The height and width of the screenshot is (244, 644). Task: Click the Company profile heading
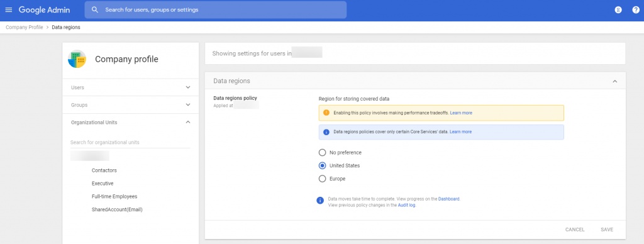coord(126,59)
